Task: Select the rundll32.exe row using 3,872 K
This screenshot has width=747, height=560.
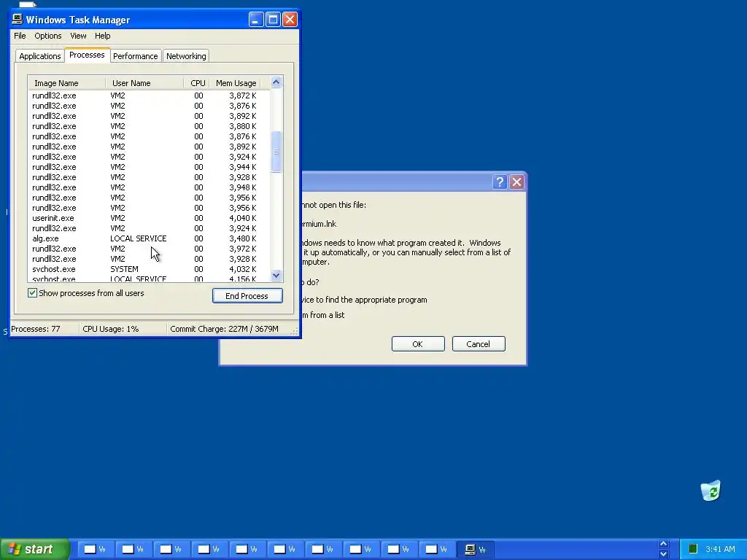Action: click(149, 96)
